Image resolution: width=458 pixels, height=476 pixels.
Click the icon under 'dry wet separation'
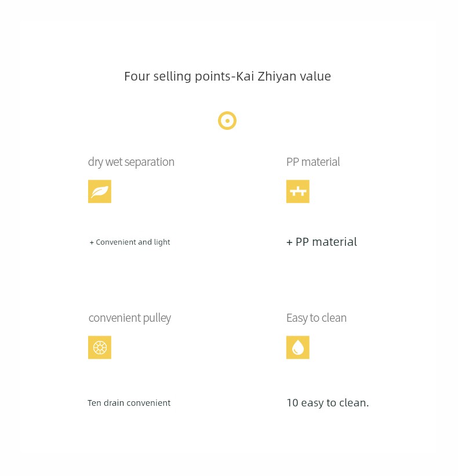click(x=100, y=191)
